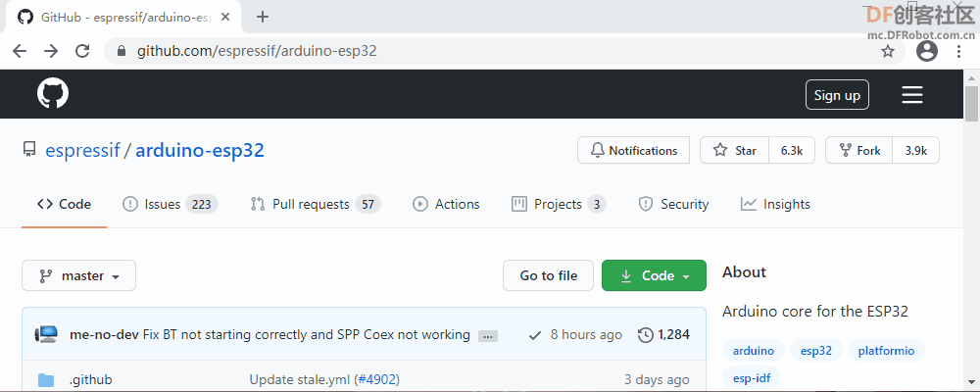This screenshot has width=980, height=392.
Task: Click the 8 hours ago commit timestamp
Action: coord(586,335)
